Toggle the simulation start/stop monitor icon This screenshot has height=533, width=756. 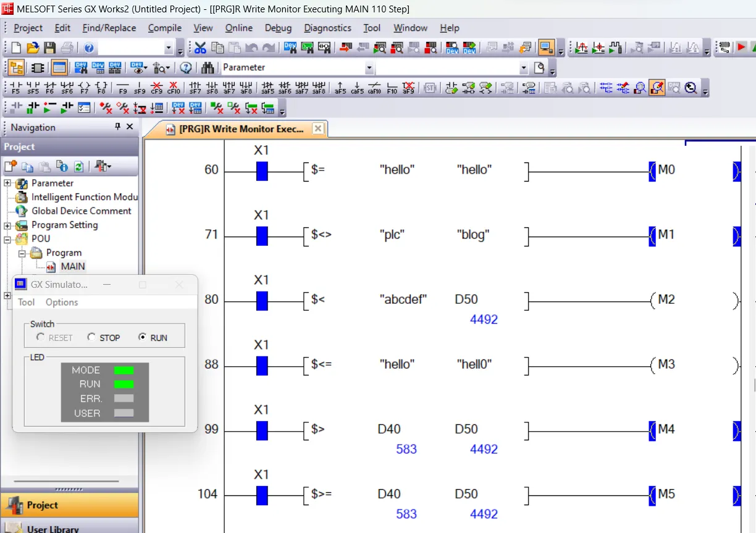pos(546,48)
